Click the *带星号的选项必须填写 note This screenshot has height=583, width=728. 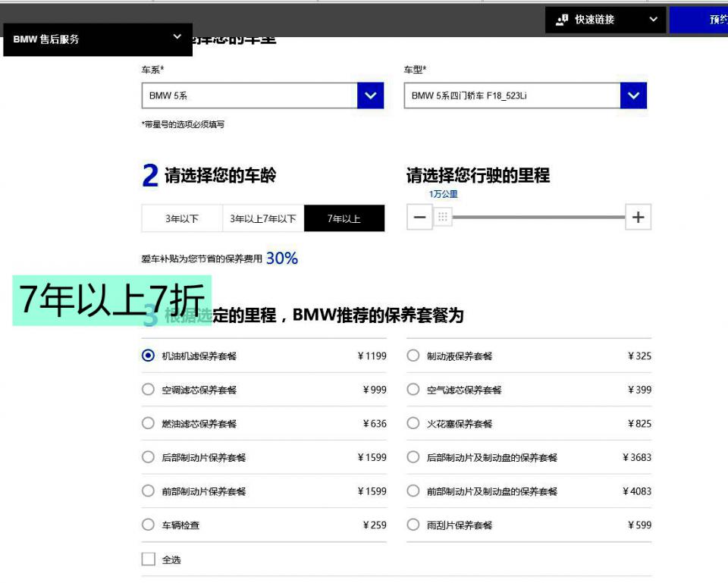click(x=183, y=124)
